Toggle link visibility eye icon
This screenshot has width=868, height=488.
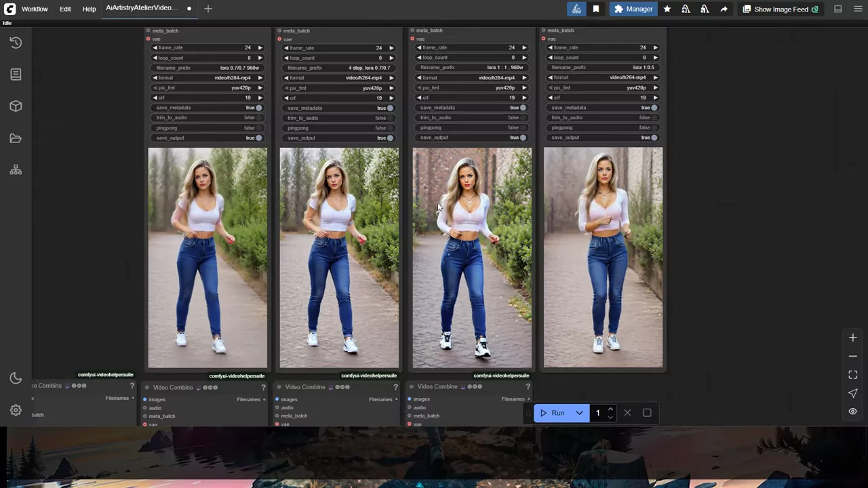[853, 411]
